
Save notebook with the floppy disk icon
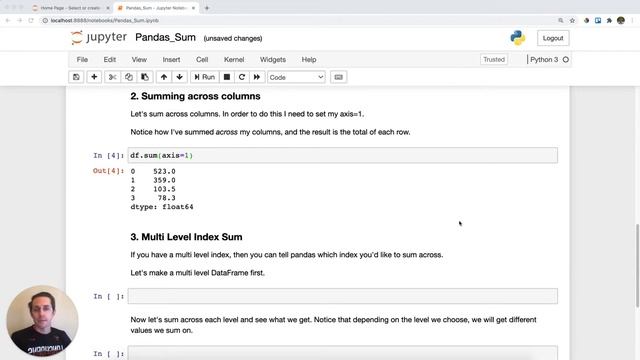click(x=76, y=77)
